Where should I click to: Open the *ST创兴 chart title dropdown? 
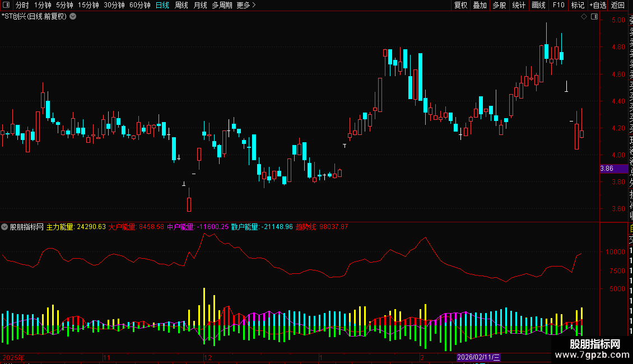73,17
